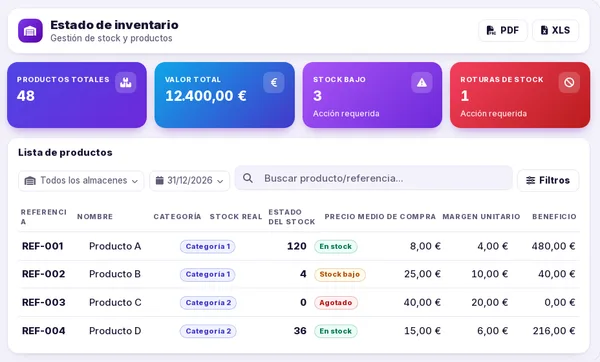Click purchase price 25,00 €
The width and height of the screenshot is (600, 362).
click(x=422, y=274)
